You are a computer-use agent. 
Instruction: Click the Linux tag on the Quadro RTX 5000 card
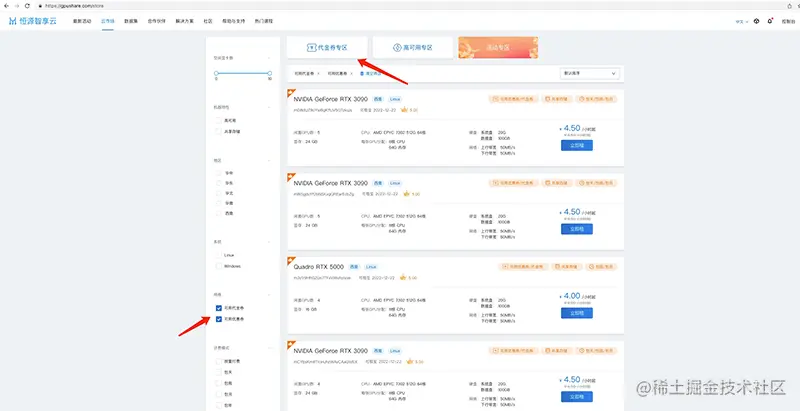pyautogui.click(x=371, y=266)
